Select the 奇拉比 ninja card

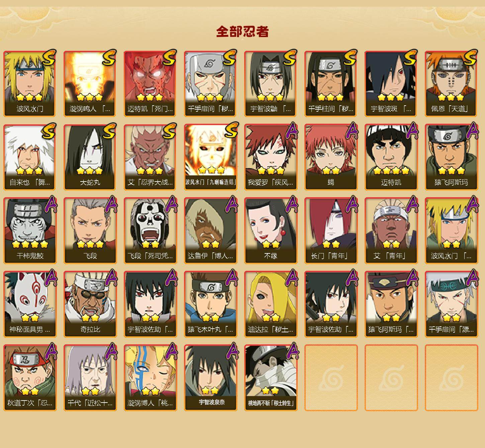click(90, 304)
